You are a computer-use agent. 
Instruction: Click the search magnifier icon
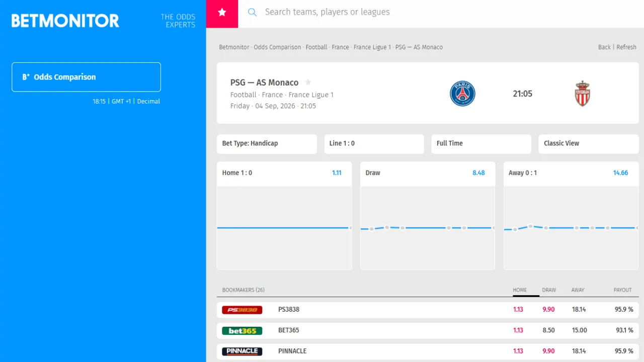coord(253,12)
